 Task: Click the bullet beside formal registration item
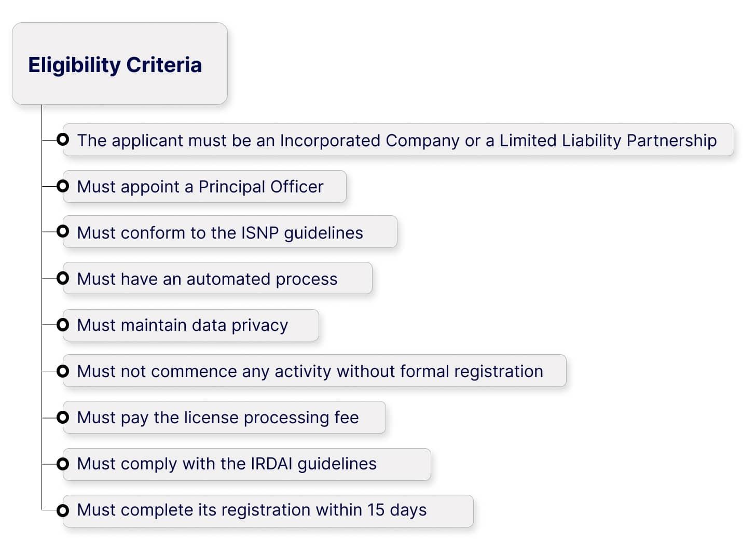point(63,371)
